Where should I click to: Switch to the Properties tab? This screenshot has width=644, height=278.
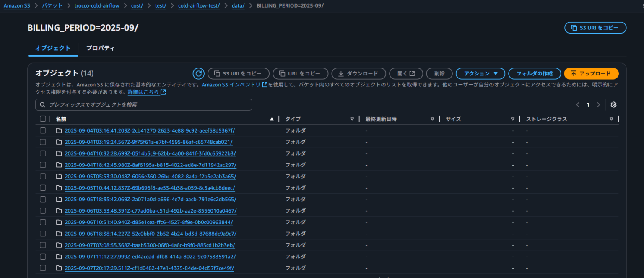(x=100, y=48)
